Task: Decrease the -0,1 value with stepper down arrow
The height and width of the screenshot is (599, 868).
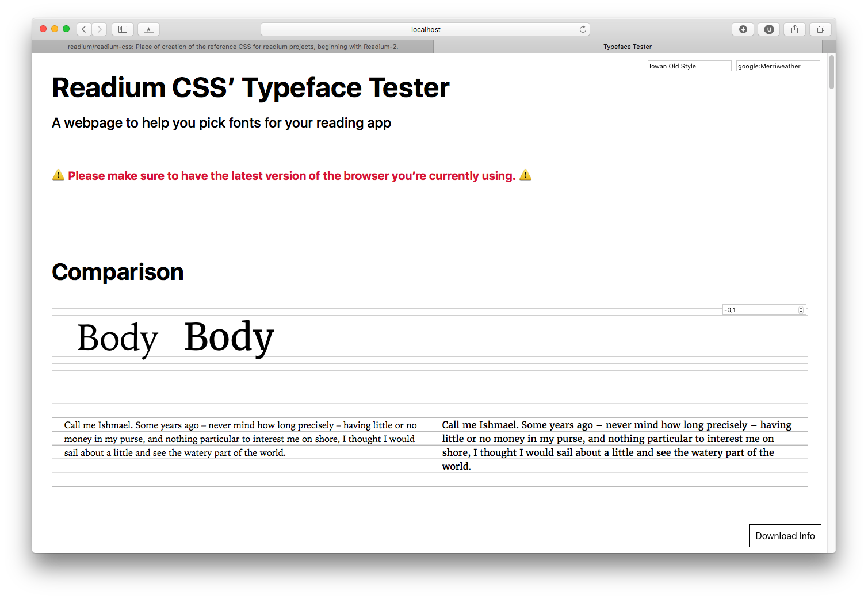Action: tap(801, 312)
